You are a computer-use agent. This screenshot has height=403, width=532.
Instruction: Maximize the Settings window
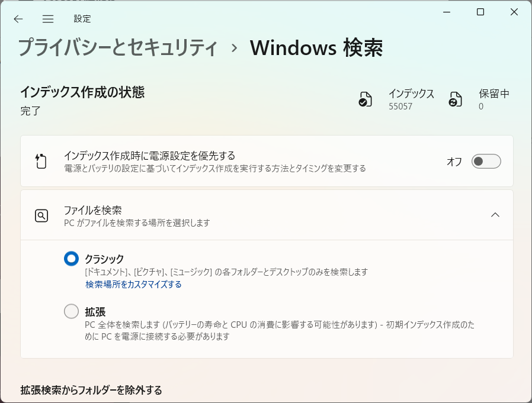coord(480,12)
